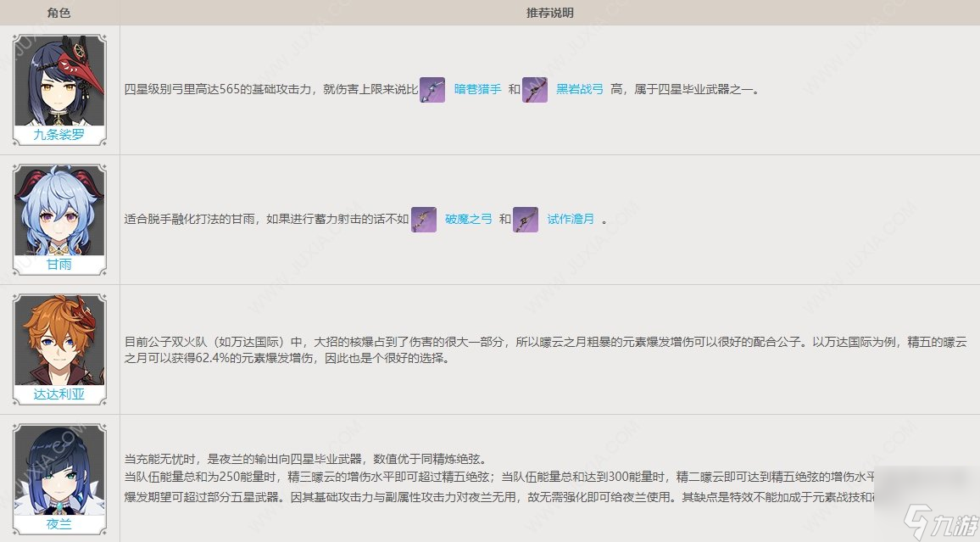Screen dimensions: 980x542
Task: Open the 破魔之弓 weapon link
Action: click(x=469, y=219)
